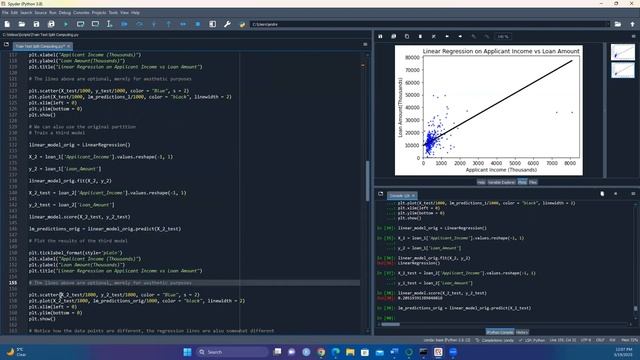Screen dimensions: 640x360
Task: Open the Windows Start menu
Action: coord(187,352)
